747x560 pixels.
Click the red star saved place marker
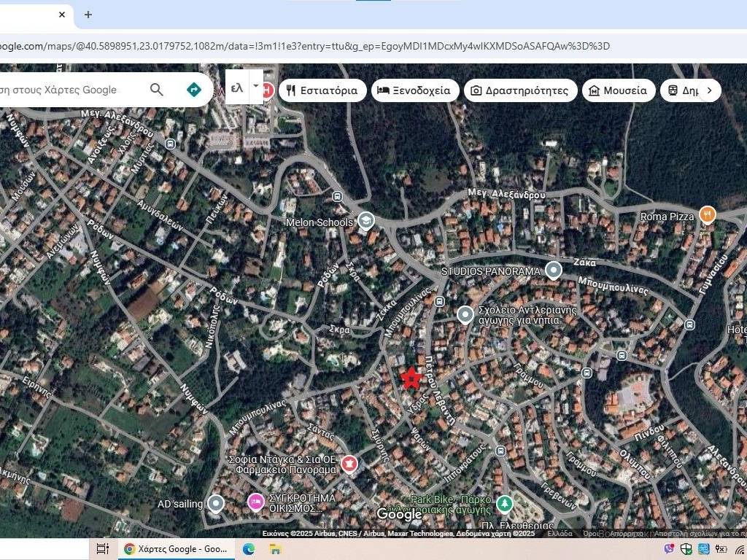[x=411, y=378]
